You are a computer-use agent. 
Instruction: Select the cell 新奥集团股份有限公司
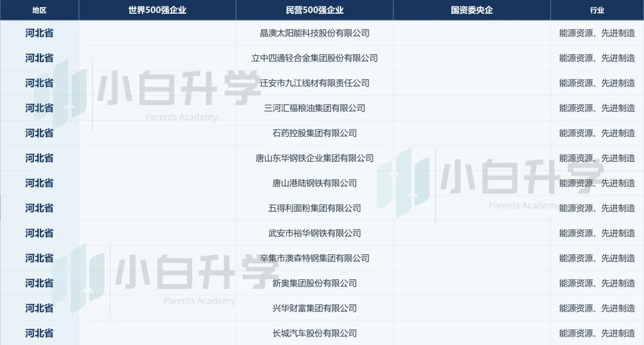point(315,284)
